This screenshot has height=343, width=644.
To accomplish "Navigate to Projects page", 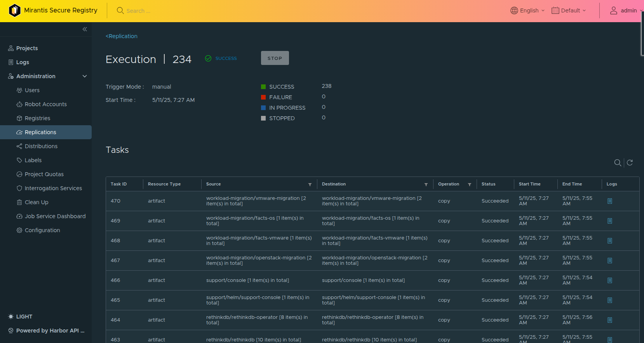I will (x=27, y=48).
